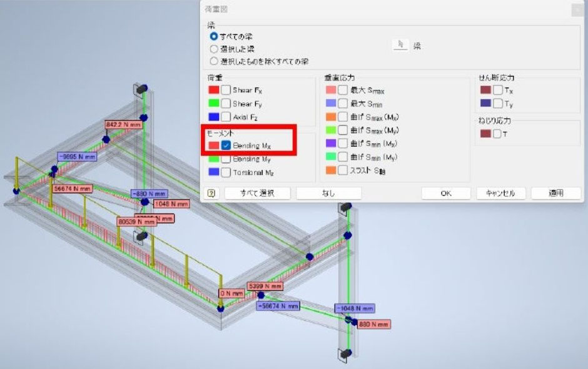Viewport: 588px width, 369px height.
Task: Open dialog help question mark icon
Action: 211,193
